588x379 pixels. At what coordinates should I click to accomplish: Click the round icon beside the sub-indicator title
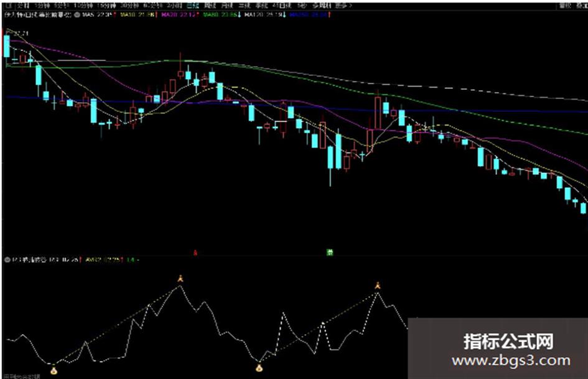7,260
